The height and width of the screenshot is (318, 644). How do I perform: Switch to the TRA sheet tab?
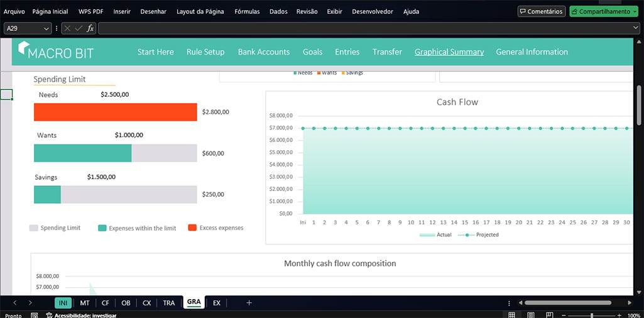pyautogui.click(x=169, y=303)
